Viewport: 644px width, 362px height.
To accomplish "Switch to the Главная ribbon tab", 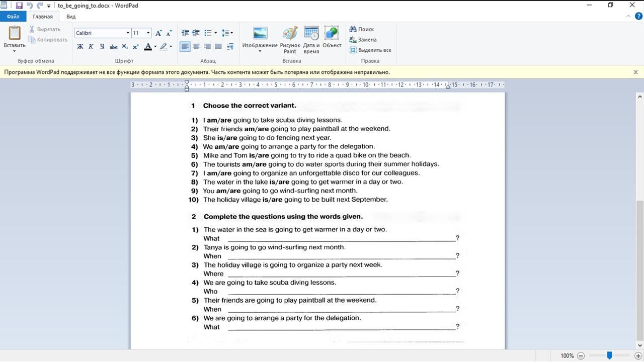I will coord(43,17).
